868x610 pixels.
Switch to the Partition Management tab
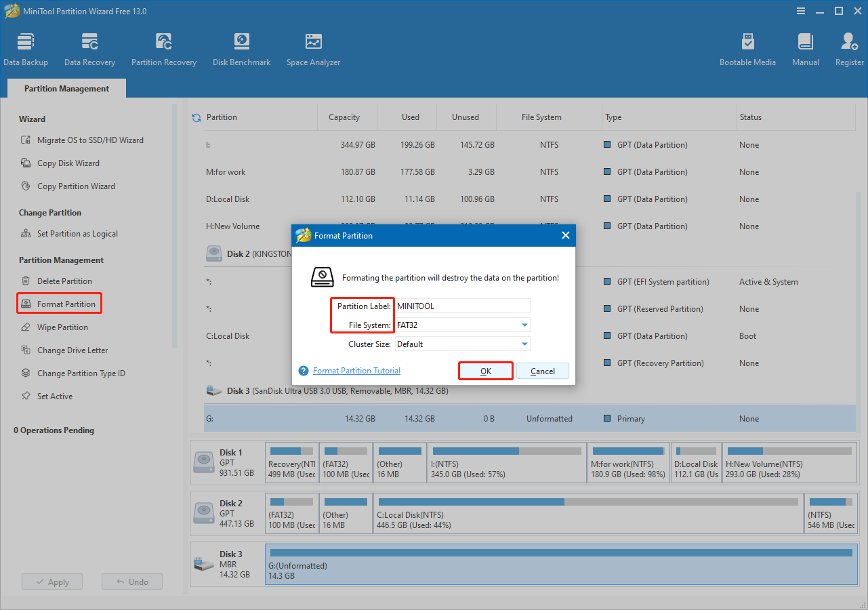tap(66, 88)
